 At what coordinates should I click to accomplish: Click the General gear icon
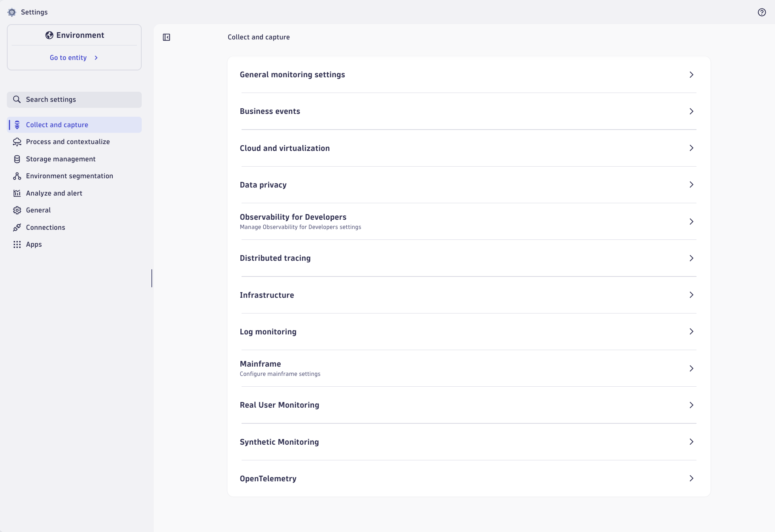pos(17,210)
